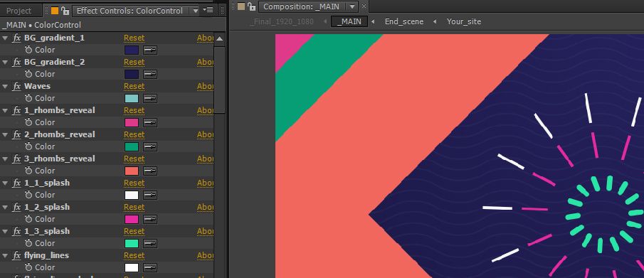Click the Waves Color stopwatch icon
This screenshot has width=644, height=278.
pyautogui.click(x=28, y=98)
